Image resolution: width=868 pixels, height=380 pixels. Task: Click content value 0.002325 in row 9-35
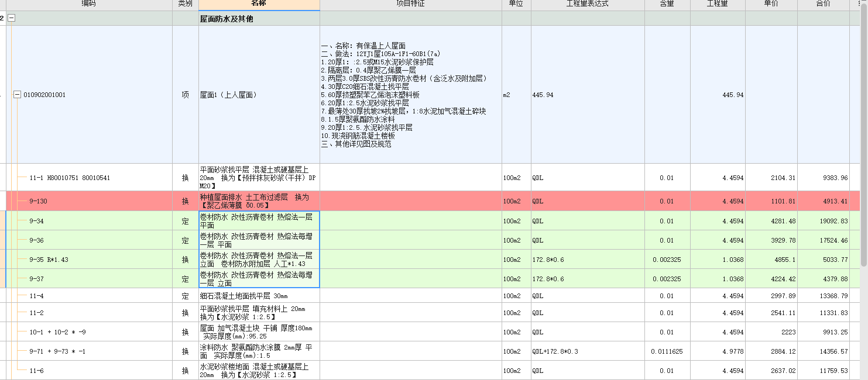point(667,260)
